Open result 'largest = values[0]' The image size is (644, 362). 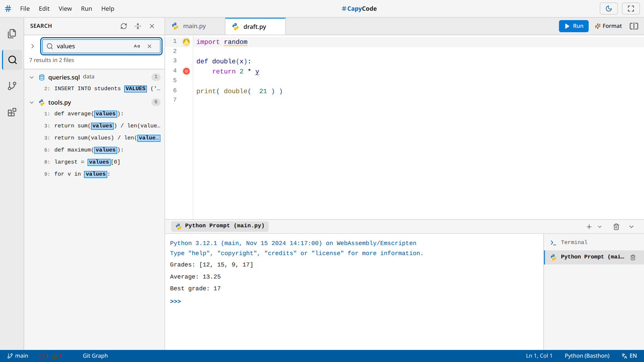point(94,162)
